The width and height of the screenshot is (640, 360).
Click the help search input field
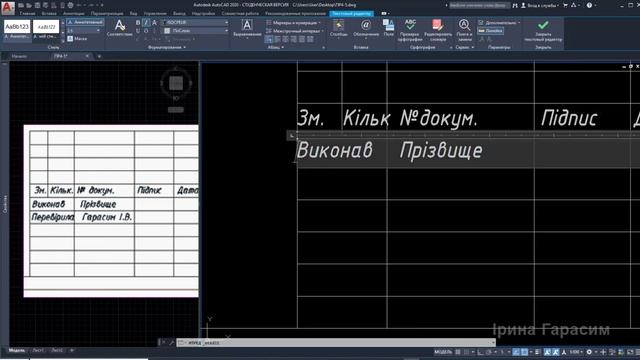pyautogui.click(x=479, y=5)
